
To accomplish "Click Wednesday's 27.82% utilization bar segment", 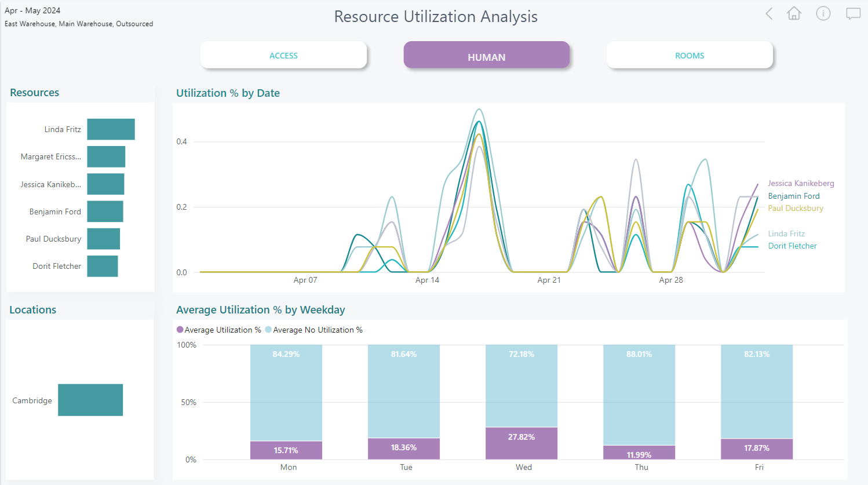I will click(521, 443).
